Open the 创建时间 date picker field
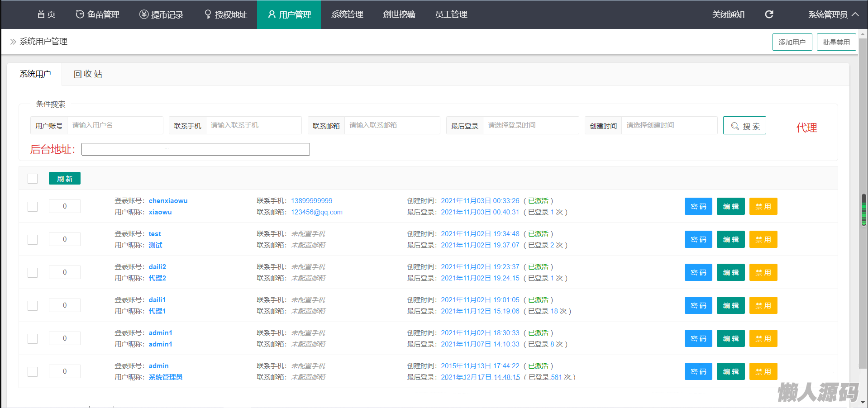This screenshot has height=408, width=868. pyautogui.click(x=668, y=125)
